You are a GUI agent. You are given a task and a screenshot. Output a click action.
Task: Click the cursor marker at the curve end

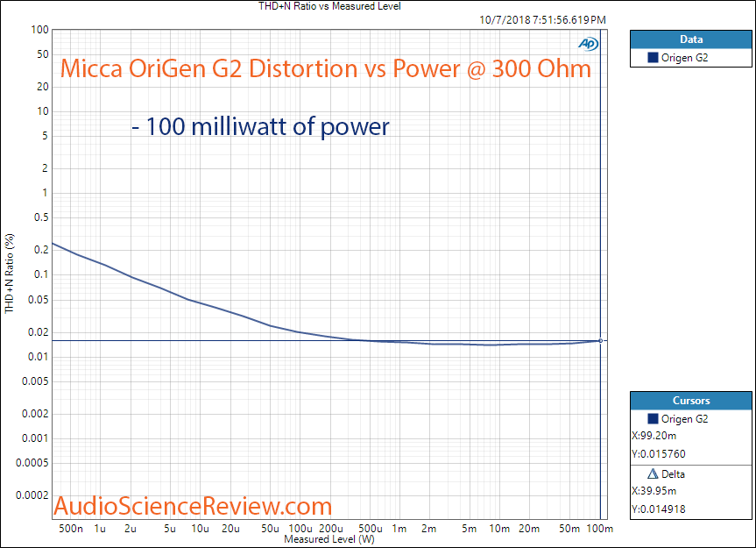(601, 340)
